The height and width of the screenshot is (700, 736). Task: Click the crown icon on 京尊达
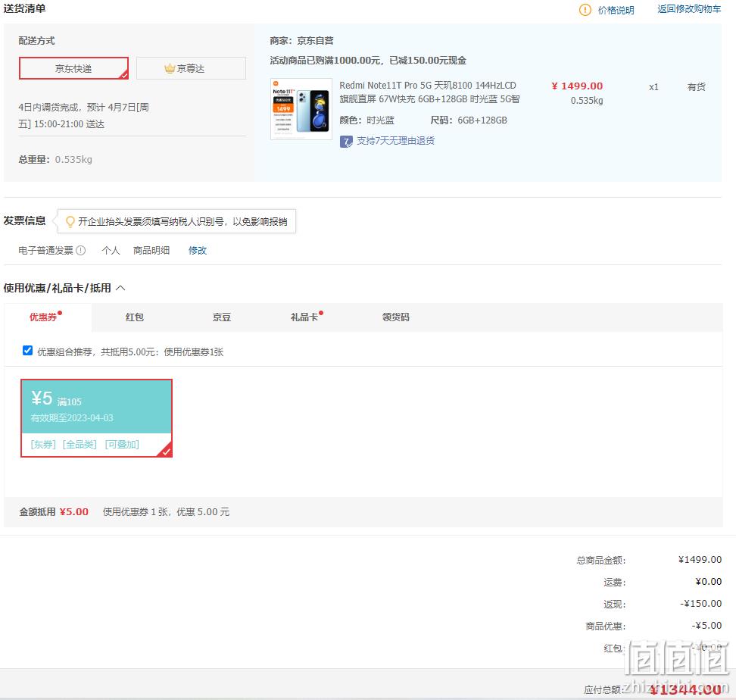(170, 68)
